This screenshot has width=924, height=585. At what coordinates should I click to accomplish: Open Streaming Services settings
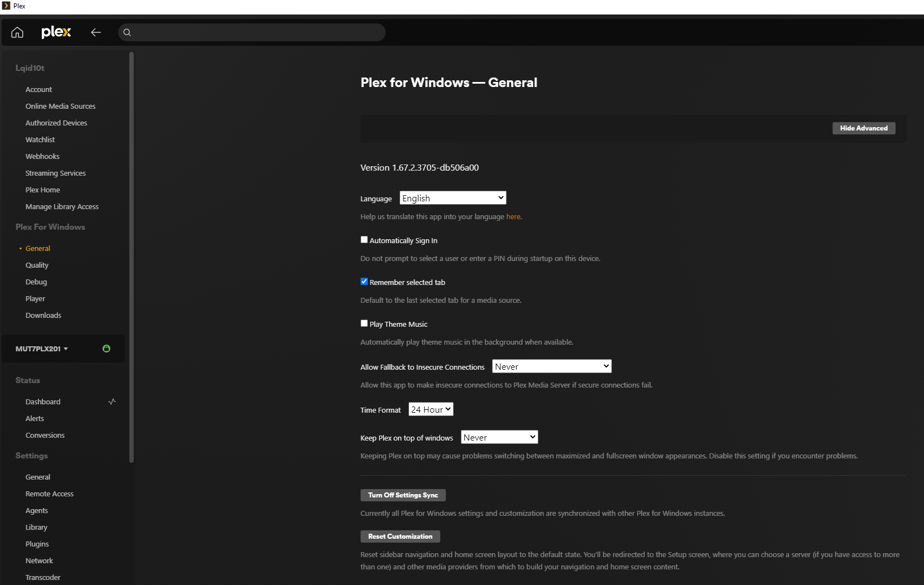tap(56, 173)
